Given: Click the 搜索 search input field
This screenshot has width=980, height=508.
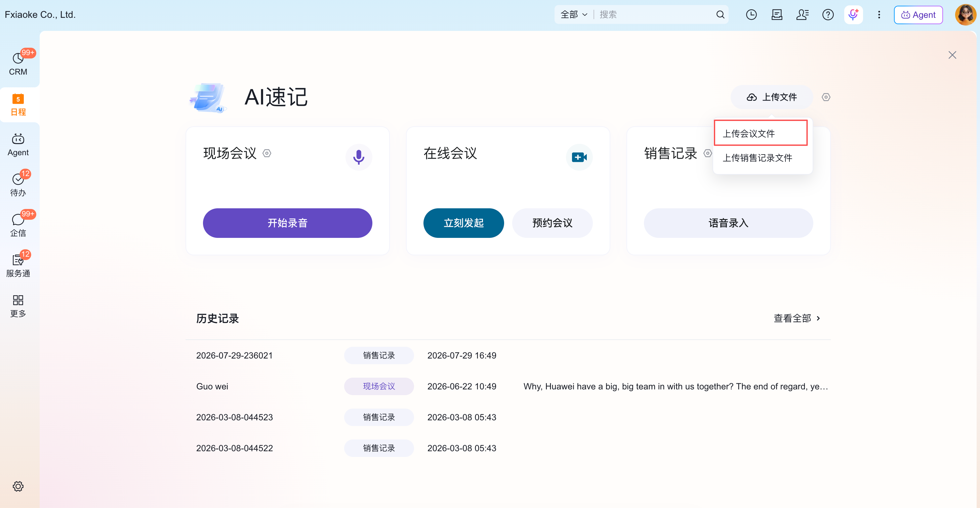Looking at the screenshot, I should (x=654, y=14).
